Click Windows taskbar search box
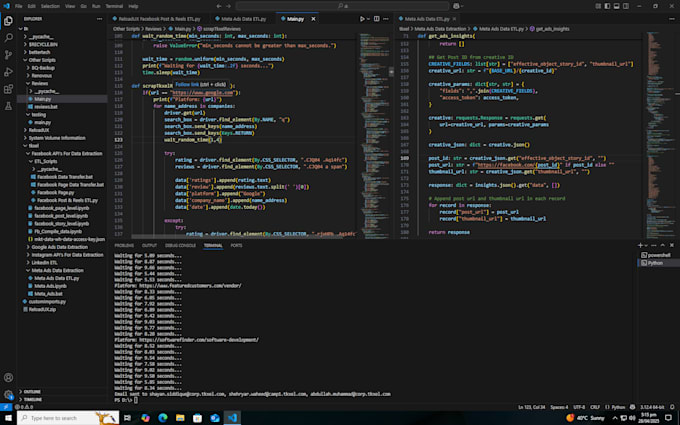This screenshot has width=680, height=425. click(68, 418)
